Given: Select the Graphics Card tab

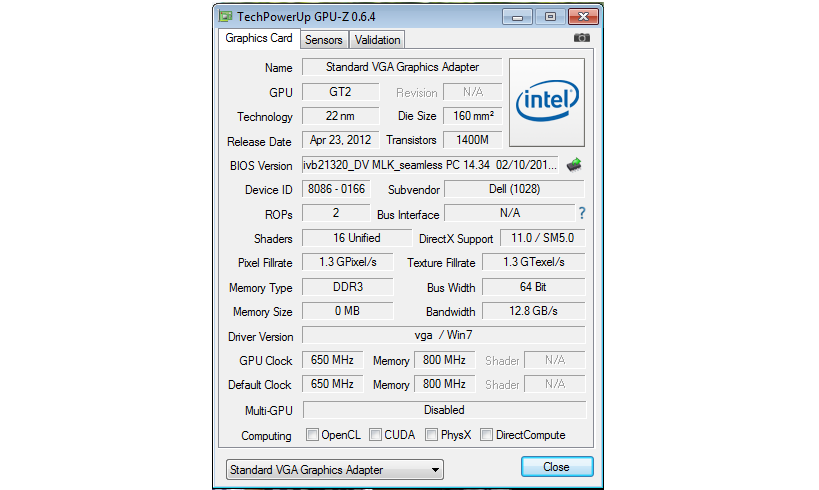Looking at the screenshot, I should pos(259,38).
